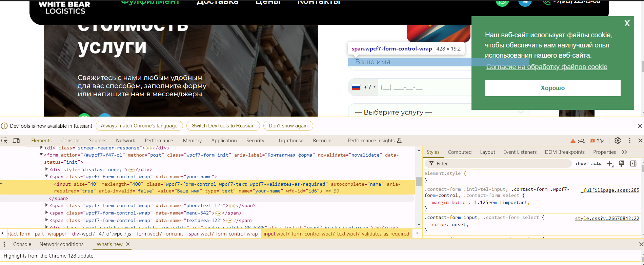Click the White Bear Logistics logo
Image resolution: width=644 pixels, height=265 pixels.
pyautogui.click(x=64, y=7)
